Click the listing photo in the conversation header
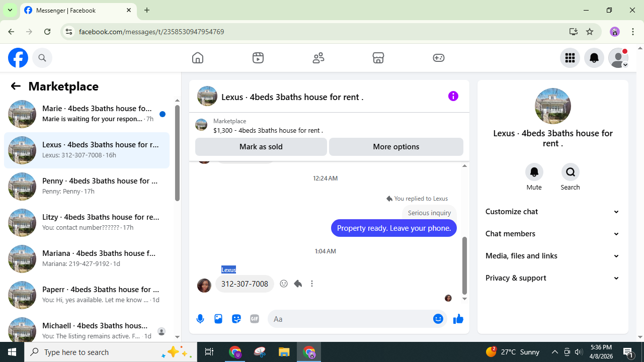This screenshot has width=644, height=362. point(207,96)
